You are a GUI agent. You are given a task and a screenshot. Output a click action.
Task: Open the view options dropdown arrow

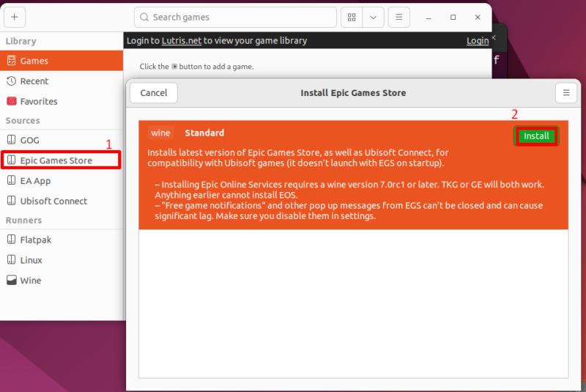pos(373,17)
